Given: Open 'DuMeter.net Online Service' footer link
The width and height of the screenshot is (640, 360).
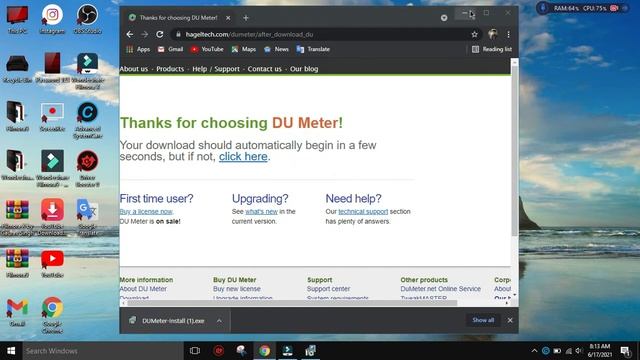Looking at the screenshot, I should 440,289.
